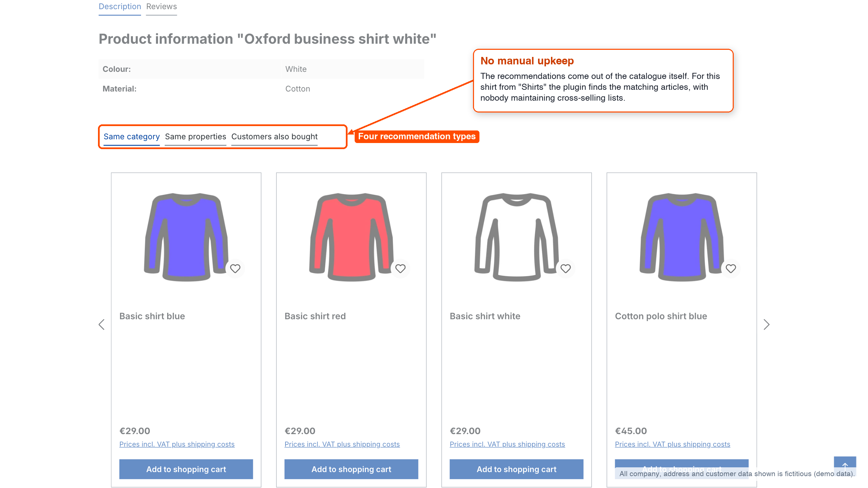868x488 pixels.
Task: Open VAT shipping link under Basic shirt white
Action: (x=507, y=444)
